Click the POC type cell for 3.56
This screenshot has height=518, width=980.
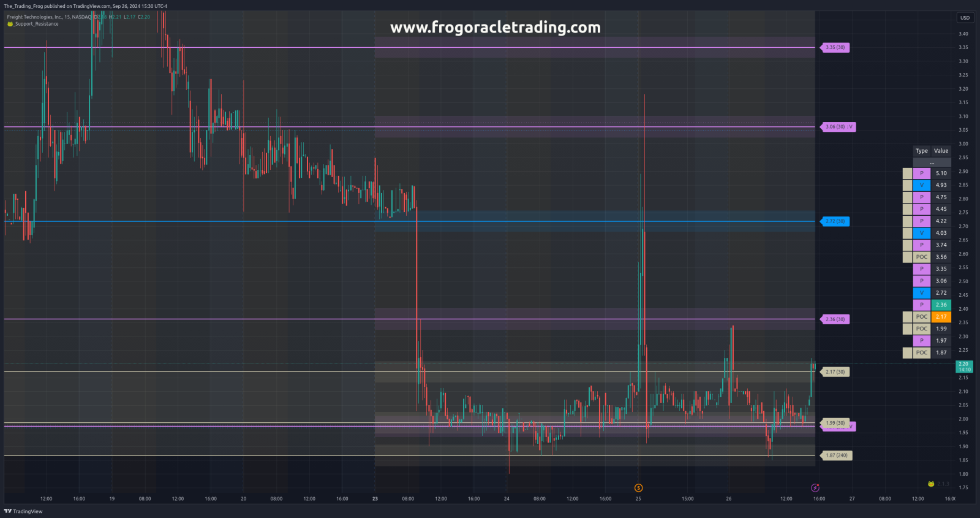pyautogui.click(x=922, y=257)
